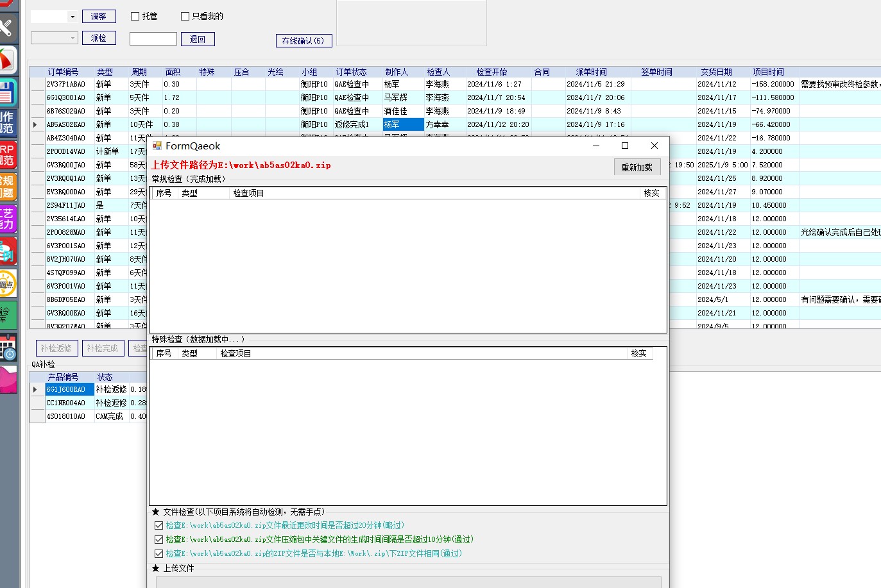
Task: Sort by 订单编号 column header
Action: 63,72
